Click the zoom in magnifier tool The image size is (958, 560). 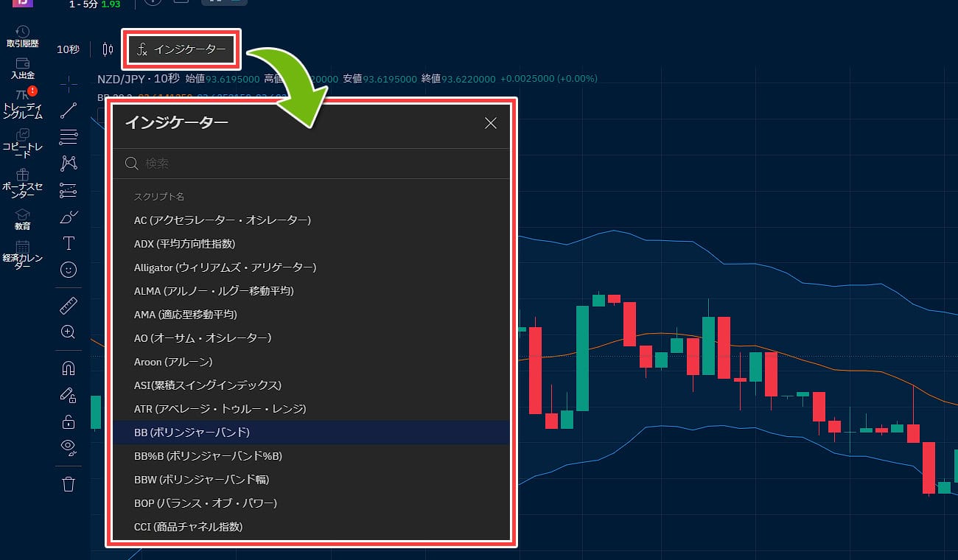[69, 332]
